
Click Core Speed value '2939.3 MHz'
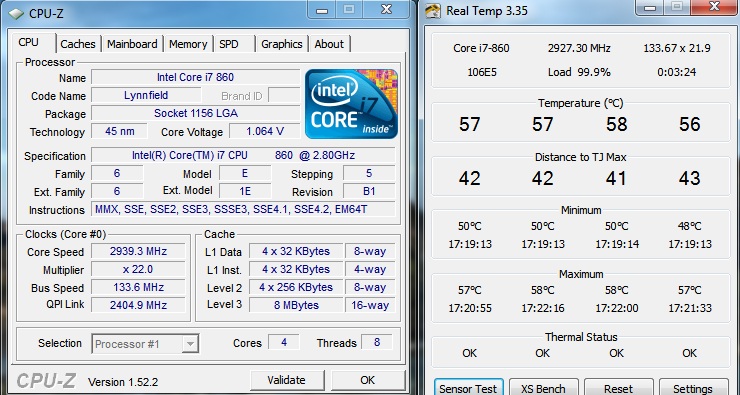tap(138, 251)
